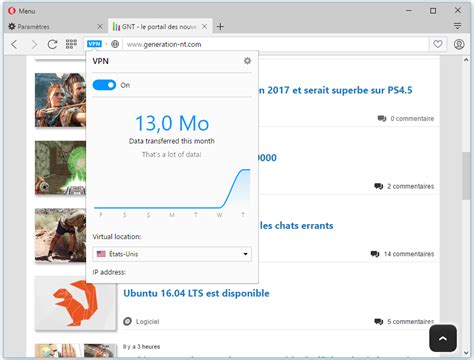Image resolution: width=474 pixels, height=360 pixels.
Task: Maximize the Opera window
Action: tap(433, 11)
